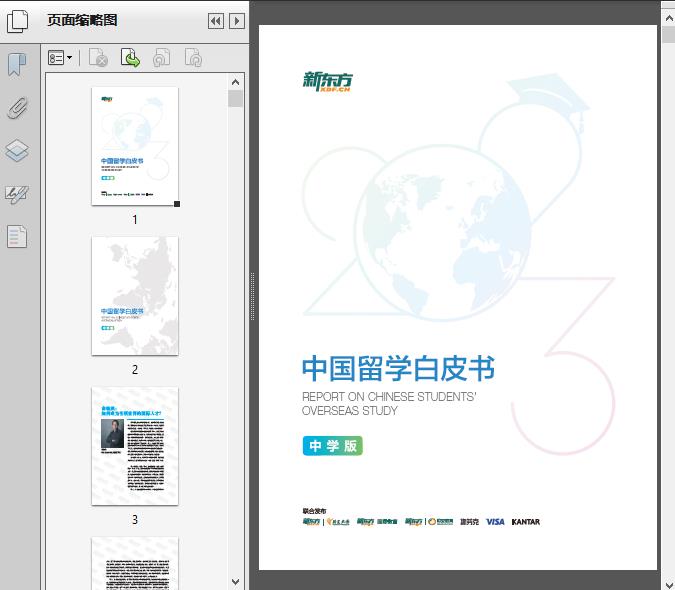This screenshot has height=590, width=675.
Task: Select page 1 thumbnail
Action: (x=135, y=146)
